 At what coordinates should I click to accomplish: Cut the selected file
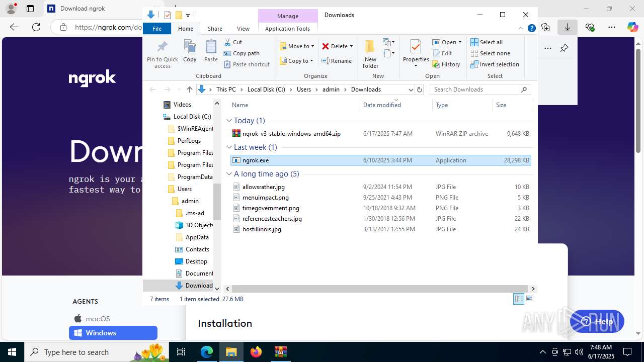point(233,42)
